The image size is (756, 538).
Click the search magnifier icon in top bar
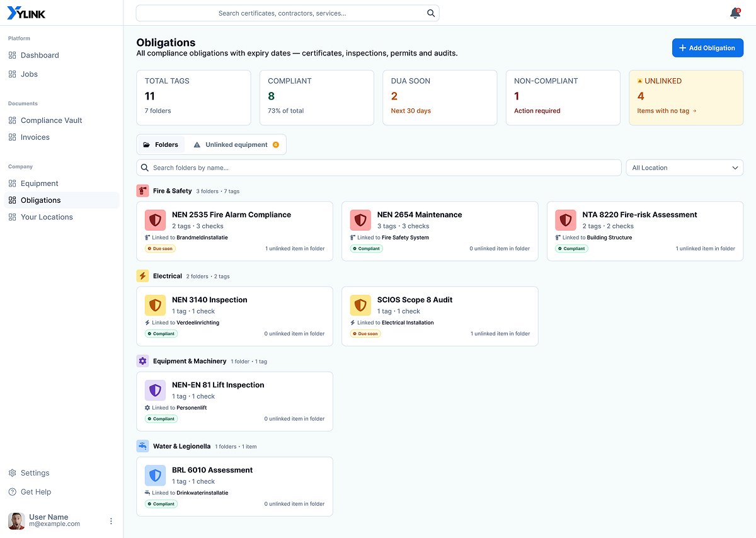coord(431,13)
